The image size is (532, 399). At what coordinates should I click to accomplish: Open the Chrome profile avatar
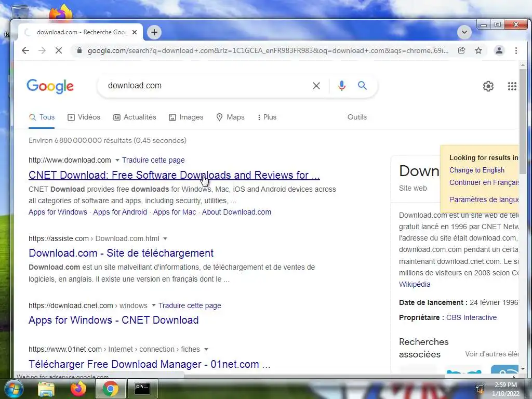click(x=499, y=50)
